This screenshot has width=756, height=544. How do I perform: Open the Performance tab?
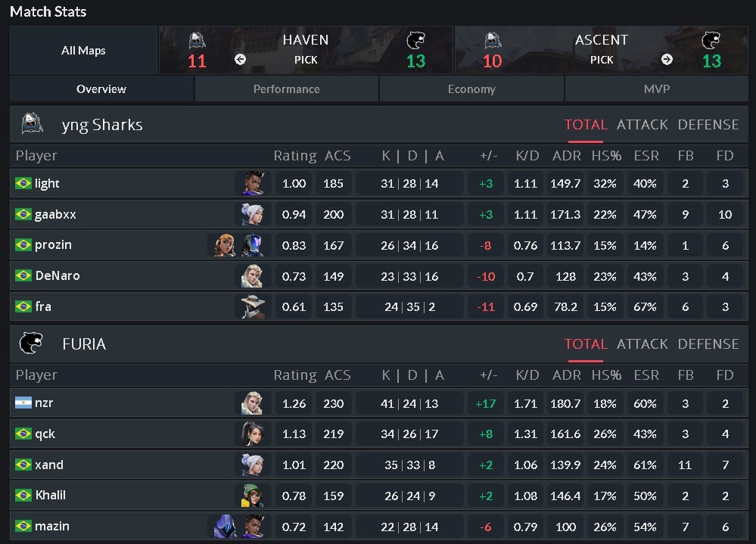tap(286, 88)
